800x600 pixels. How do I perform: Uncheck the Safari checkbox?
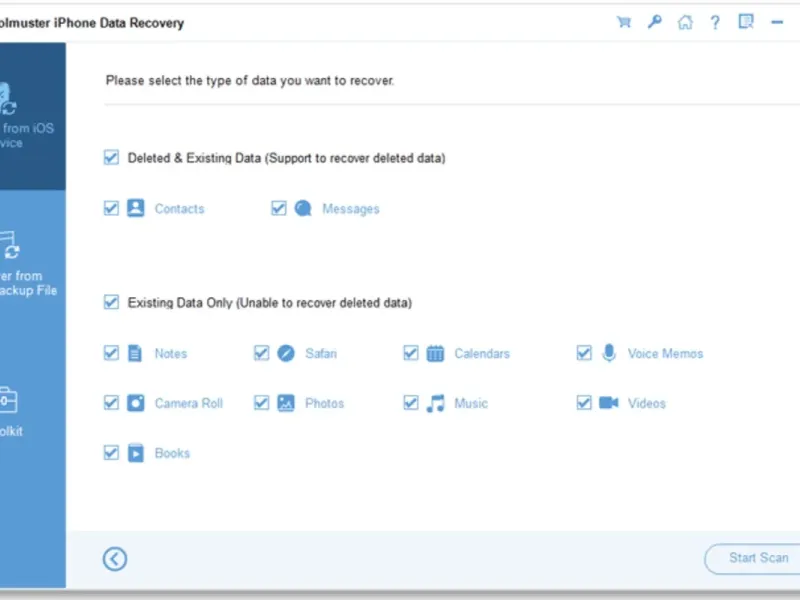tap(261, 353)
